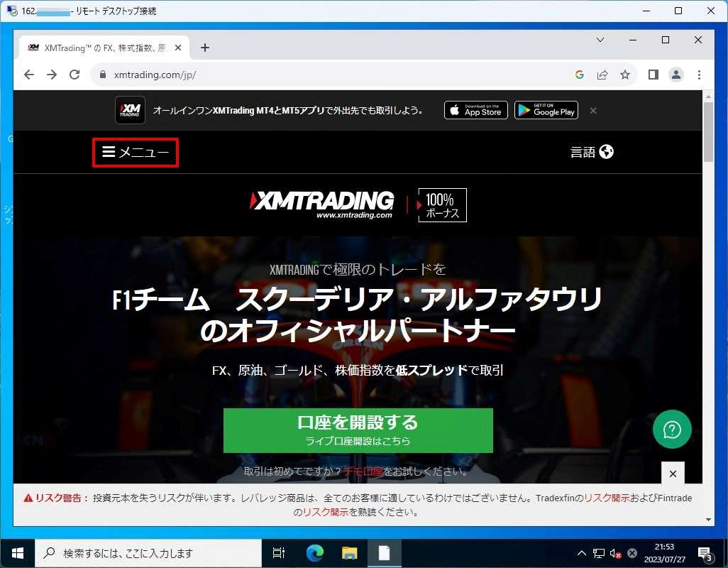
Task: Open the 言語 language selector
Action: [x=592, y=151]
